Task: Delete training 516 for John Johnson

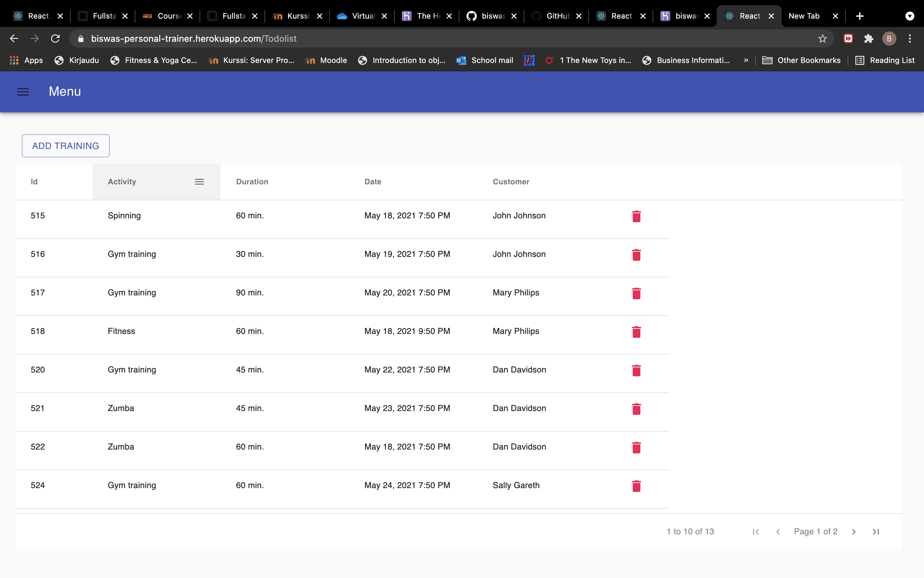Action: [x=636, y=255]
